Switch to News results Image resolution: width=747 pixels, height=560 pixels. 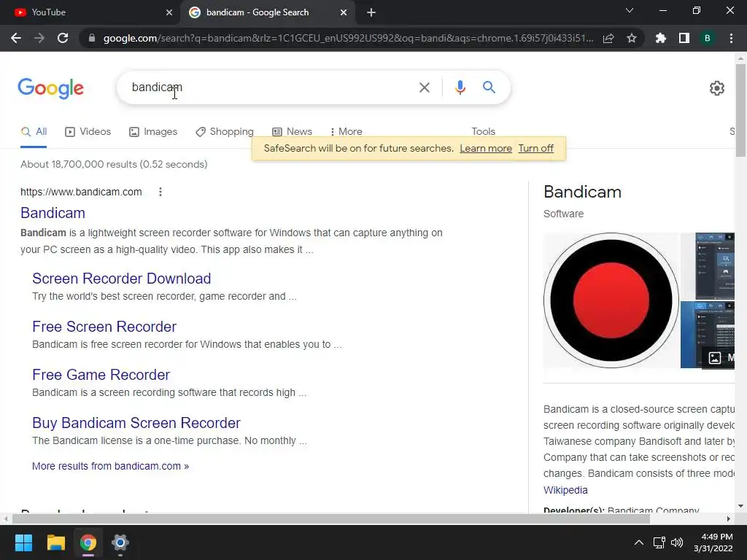tap(292, 131)
